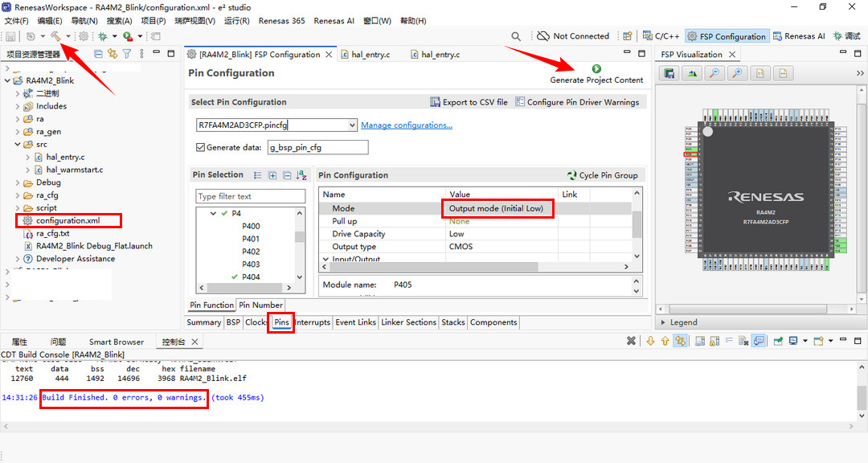868x463 pixels.
Task: Click the Save disk icon in toolbar
Action: [10, 36]
